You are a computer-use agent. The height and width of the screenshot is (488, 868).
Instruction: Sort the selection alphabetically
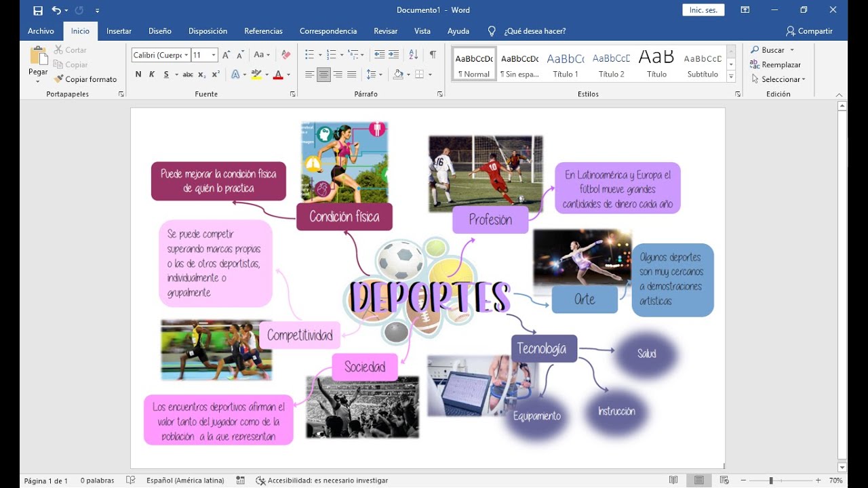click(x=414, y=55)
